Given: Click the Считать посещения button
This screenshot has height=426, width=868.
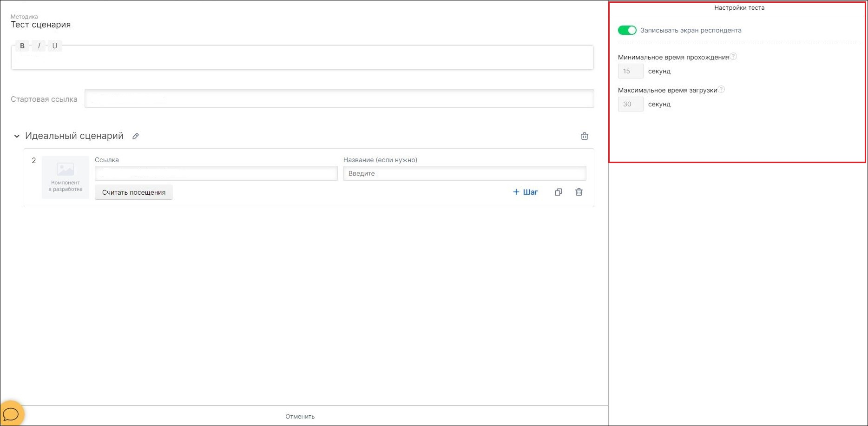Looking at the screenshot, I should [x=134, y=192].
